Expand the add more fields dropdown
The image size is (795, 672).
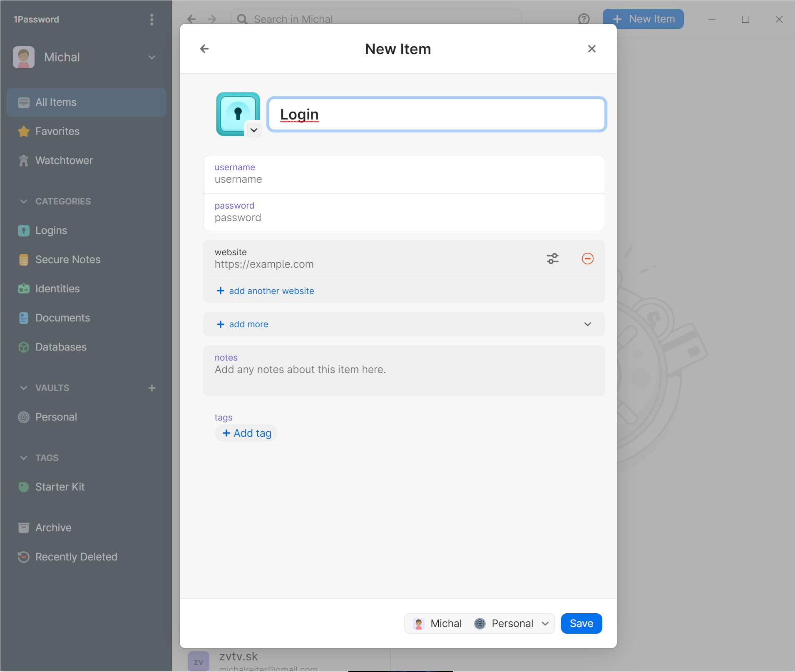pos(587,324)
